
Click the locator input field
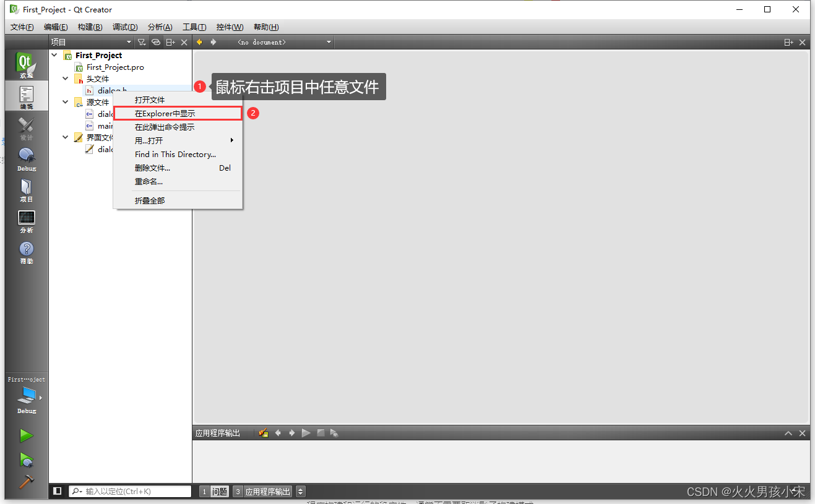point(130,491)
